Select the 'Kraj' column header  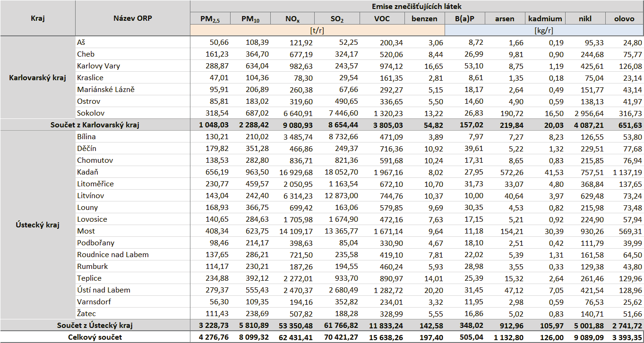38,18
